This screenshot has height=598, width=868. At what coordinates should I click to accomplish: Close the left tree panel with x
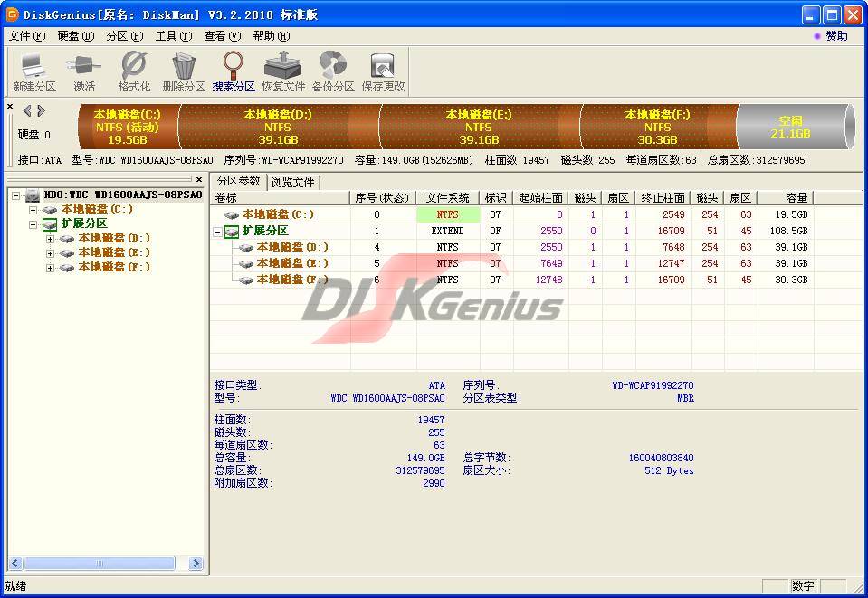coord(199,179)
